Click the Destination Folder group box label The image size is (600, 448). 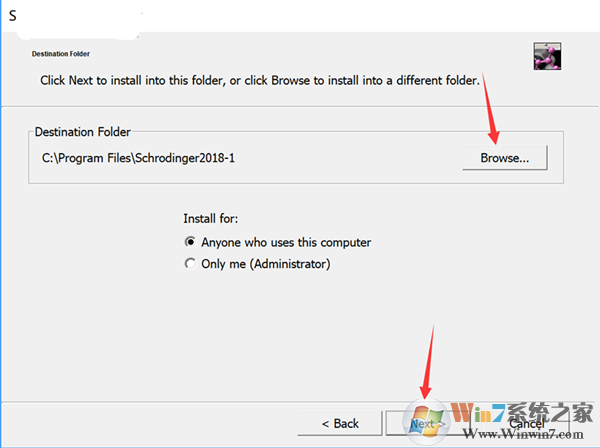pos(83,132)
